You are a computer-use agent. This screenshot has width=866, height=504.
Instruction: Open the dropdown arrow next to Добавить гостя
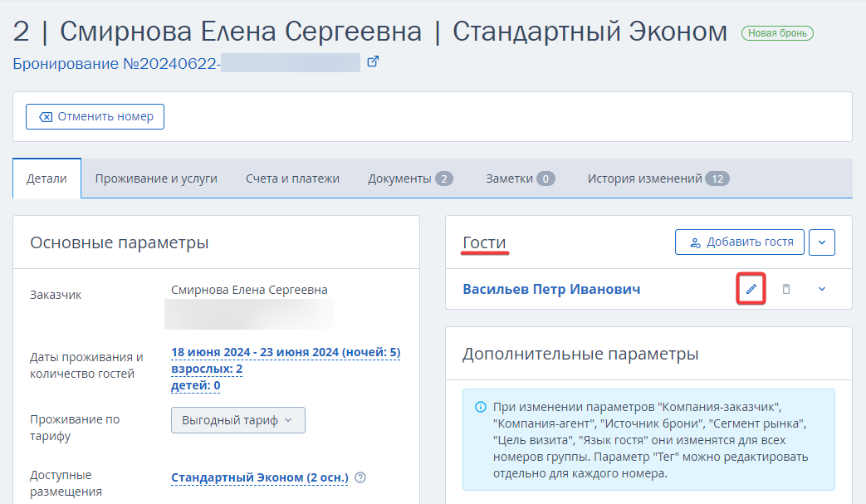822,242
